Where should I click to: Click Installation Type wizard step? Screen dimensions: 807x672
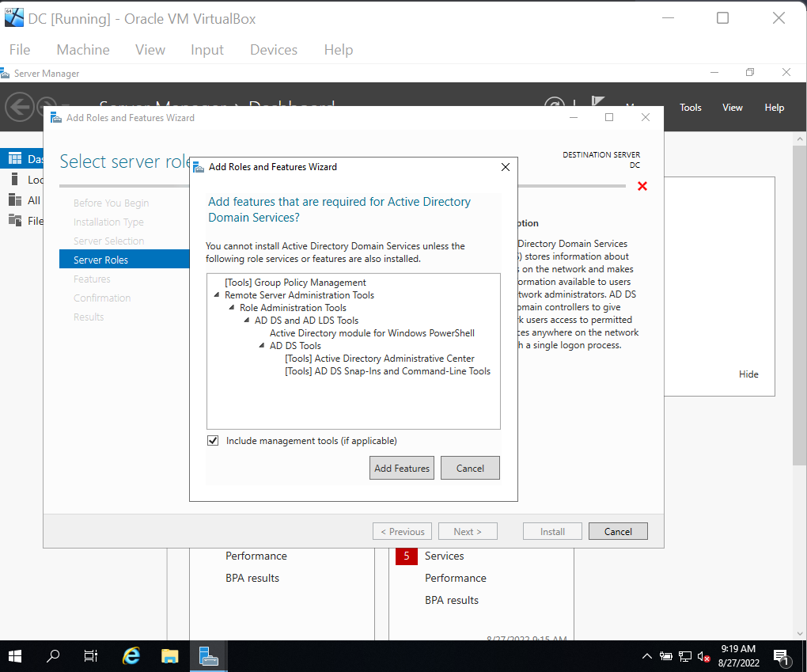[108, 222]
